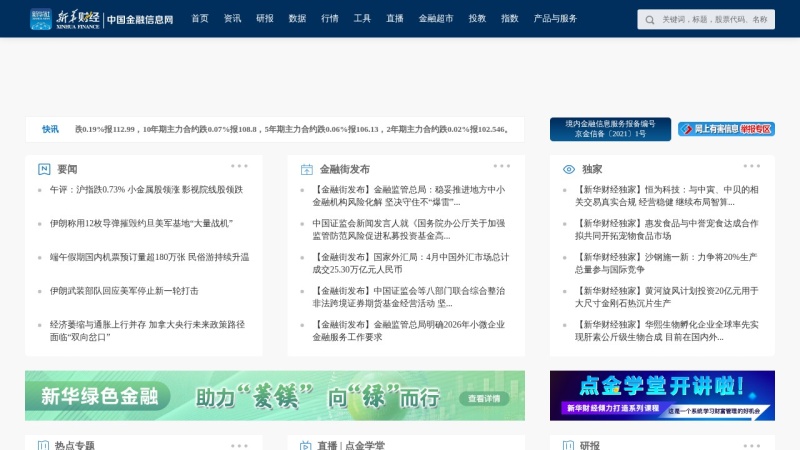Image resolution: width=800 pixels, height=450 pixels.
Task: Open article 伊朗武装部队回应美军停止新一轮打击
Action: pos(124,291)
